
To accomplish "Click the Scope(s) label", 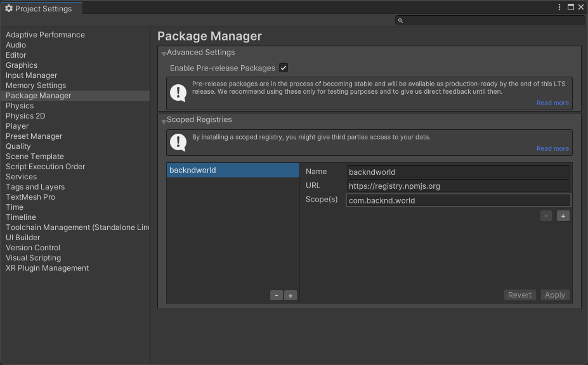I will coord(322,200).
